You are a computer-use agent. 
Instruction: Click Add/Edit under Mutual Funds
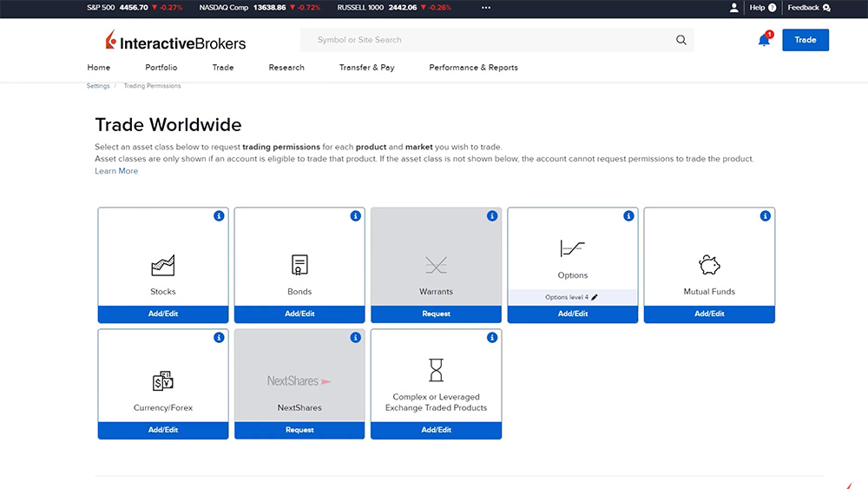709,314
